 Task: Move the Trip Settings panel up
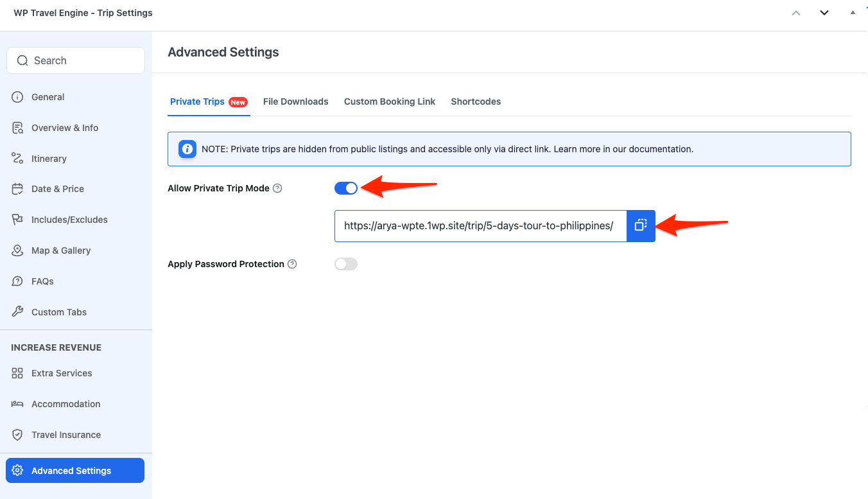(x=796, y=13)
